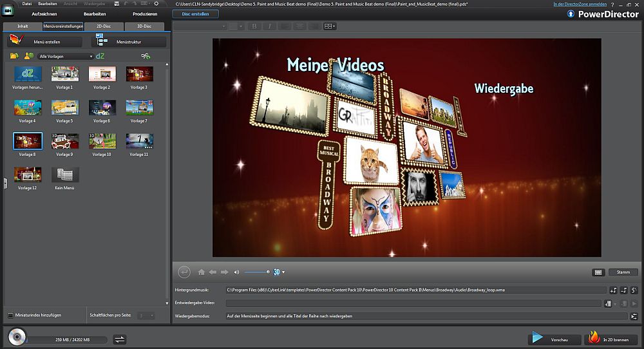The image size is (644, 349).
Task: Click the Stamm button
Action: [x=623, y=272]
